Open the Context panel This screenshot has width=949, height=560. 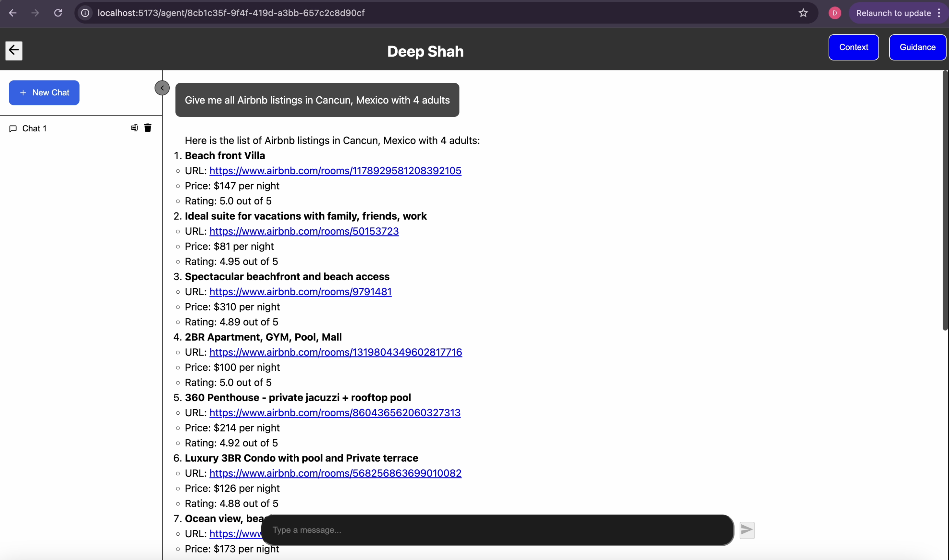[x=853, y=47]
